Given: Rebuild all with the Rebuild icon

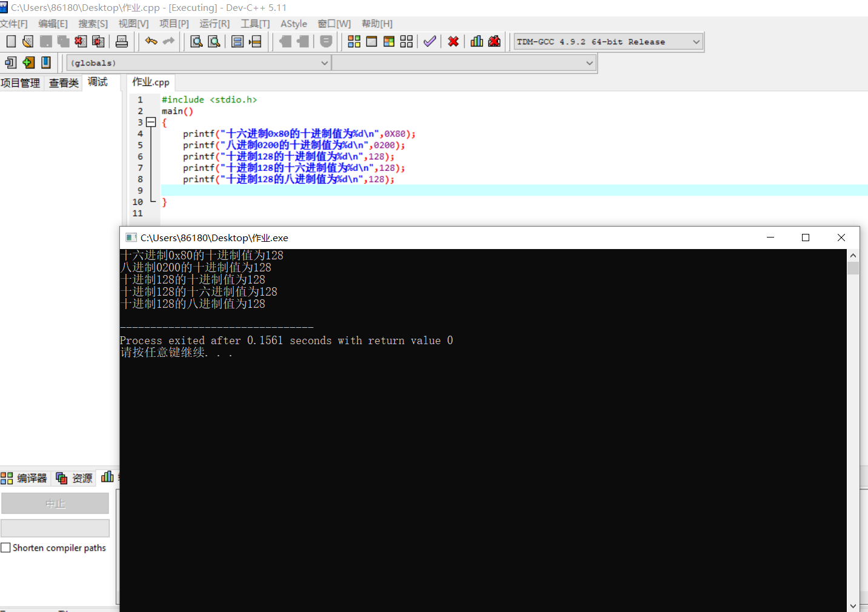Looking at the screenshot, I should point(406,41).
